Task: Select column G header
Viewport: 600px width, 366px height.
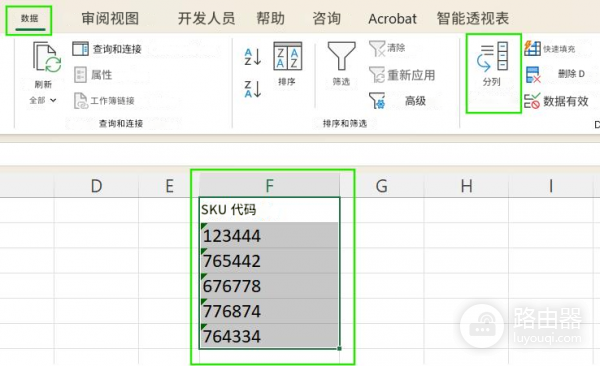Action: (x=382, y=186)
